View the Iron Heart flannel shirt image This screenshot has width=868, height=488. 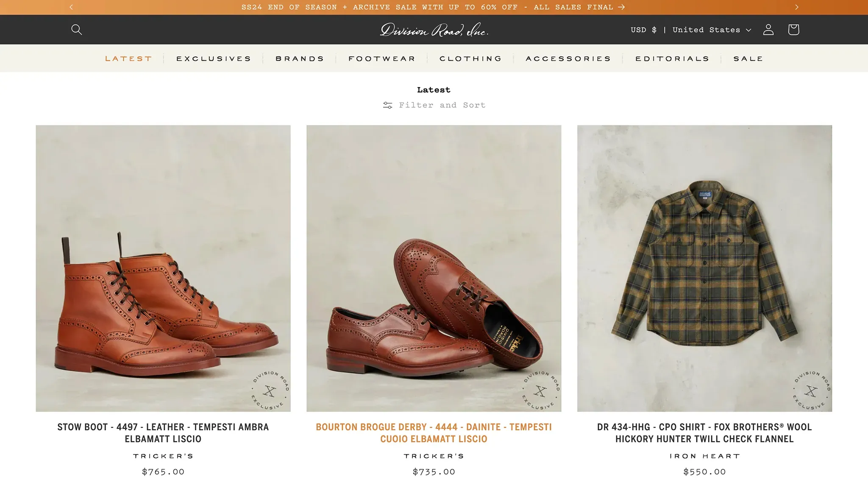point(704,268)
